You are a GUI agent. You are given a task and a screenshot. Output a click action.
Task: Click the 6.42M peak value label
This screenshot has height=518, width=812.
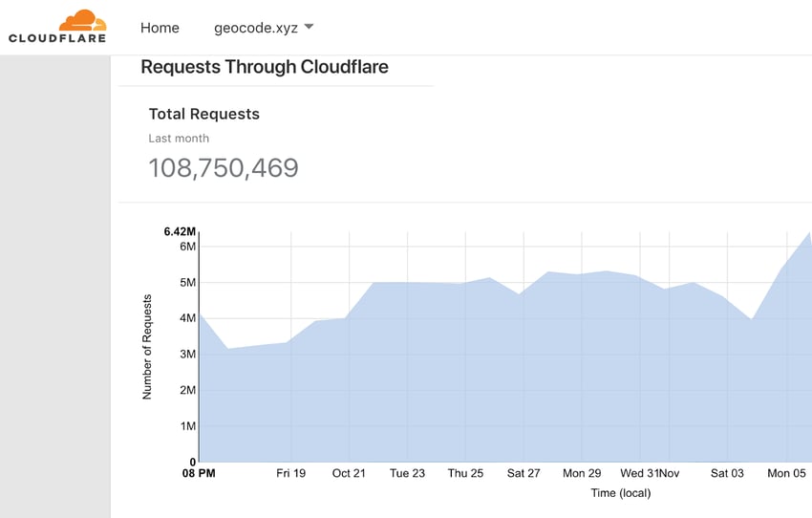pyautogui.click(x=180, y=231)
